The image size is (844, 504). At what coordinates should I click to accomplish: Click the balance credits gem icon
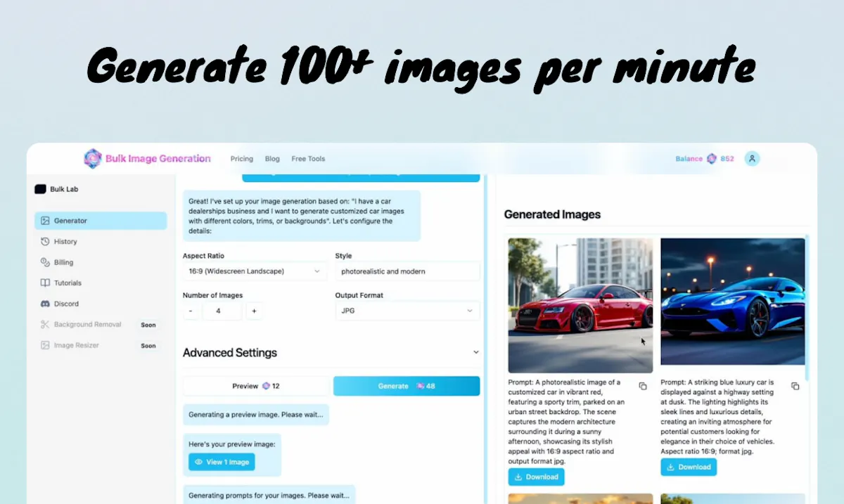pos(711,159)
